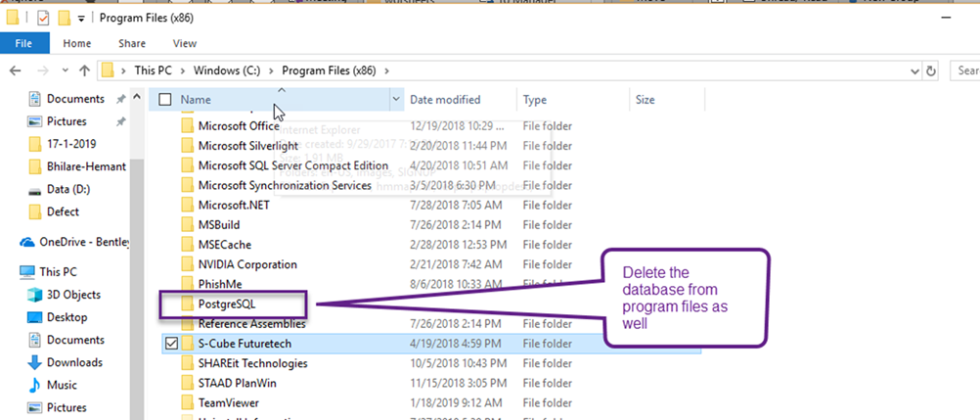Expand chevron after Program Files (x86) breadcrumb
The width and height of the screenshot is (980, 420).
(x=387, y=70)
